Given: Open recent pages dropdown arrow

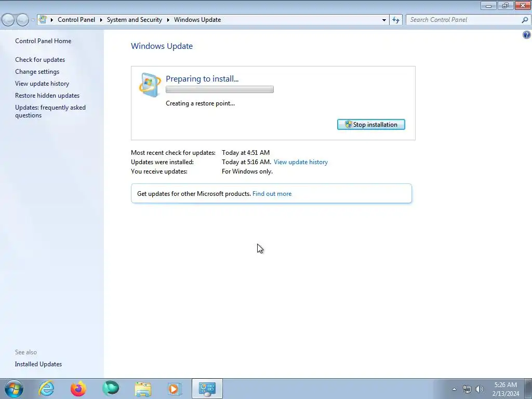Looking at the screenshot, I should click(x=33, y=20).
